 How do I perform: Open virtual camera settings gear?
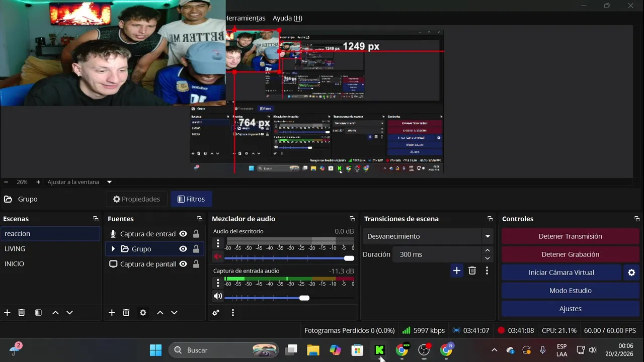(631, 273)
